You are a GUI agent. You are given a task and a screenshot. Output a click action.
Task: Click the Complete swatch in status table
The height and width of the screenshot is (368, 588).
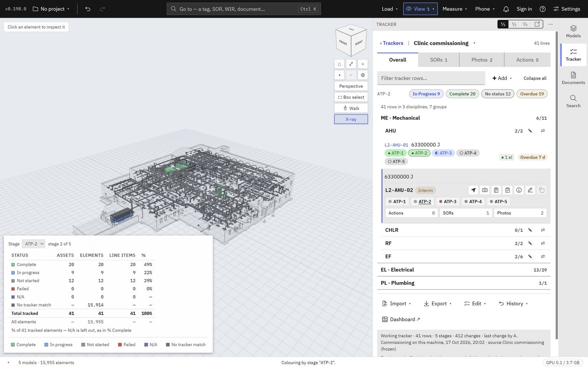coord(13,265)
